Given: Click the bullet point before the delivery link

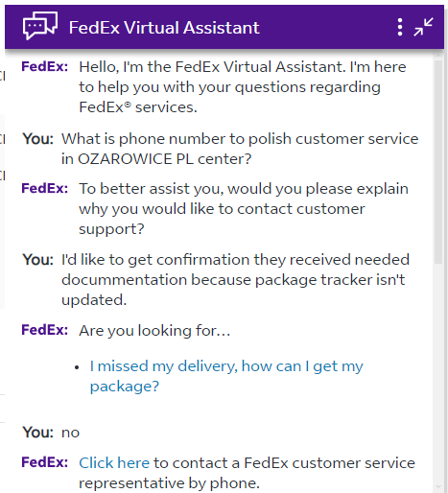Looking at the screenshot, I should tap(77, 367).
